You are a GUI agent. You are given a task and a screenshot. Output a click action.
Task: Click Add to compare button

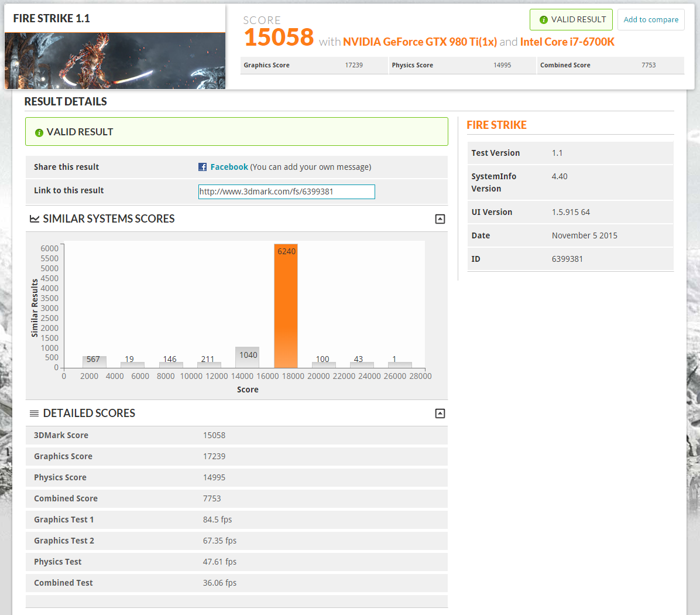click(651, 20)
